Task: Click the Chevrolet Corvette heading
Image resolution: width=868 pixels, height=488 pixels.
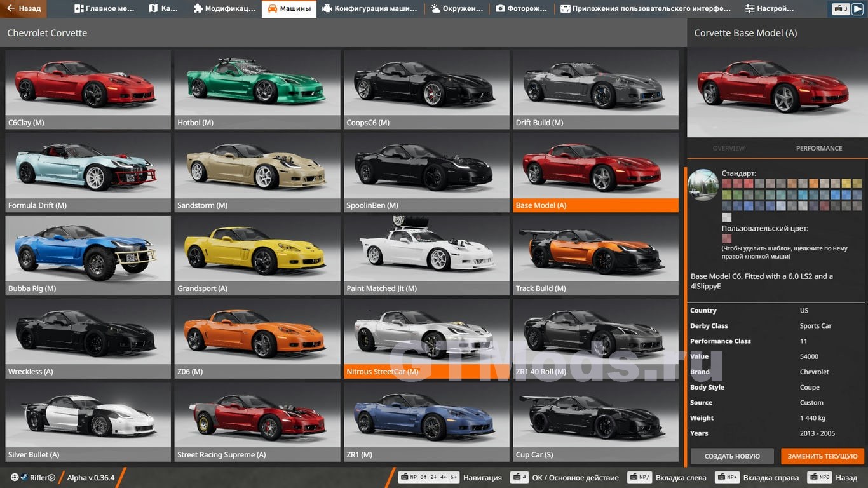Action: click(47, 33)
